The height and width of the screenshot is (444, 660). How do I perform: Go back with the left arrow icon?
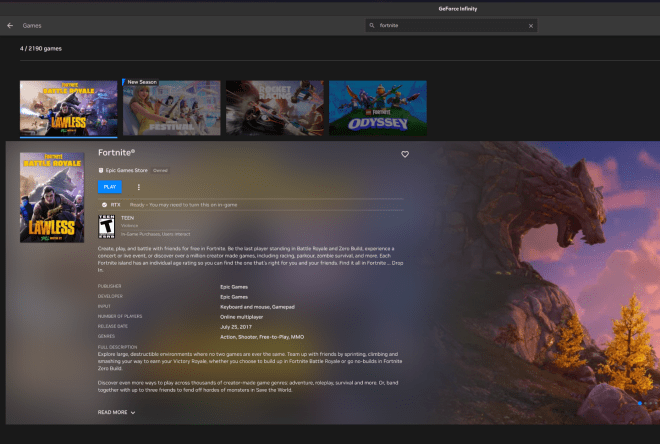[10, 26]
